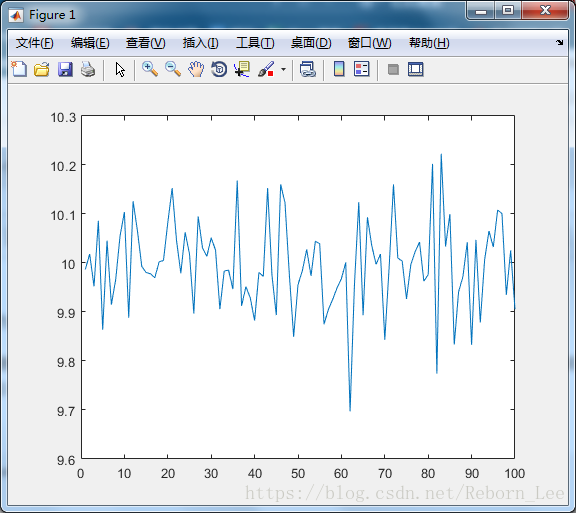The image size is (576, 513).
Task: Open the 工具(T) menu
Action: click(x=255, y=43)
